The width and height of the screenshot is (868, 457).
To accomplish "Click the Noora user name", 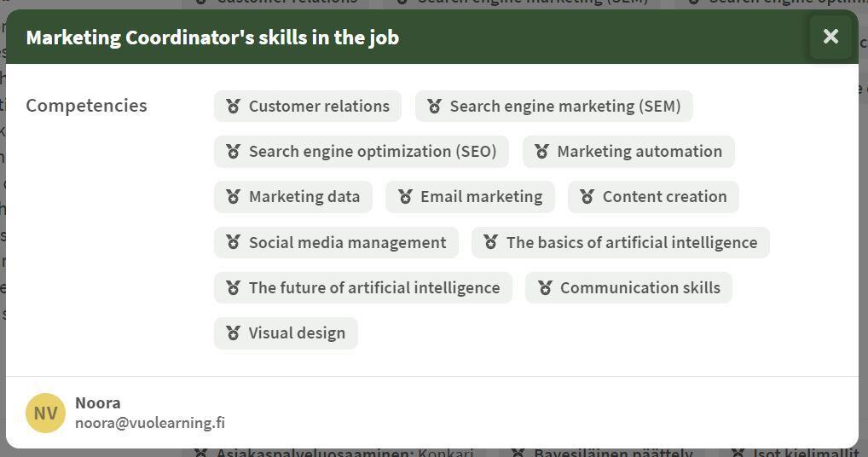I will tap(98, 402).
